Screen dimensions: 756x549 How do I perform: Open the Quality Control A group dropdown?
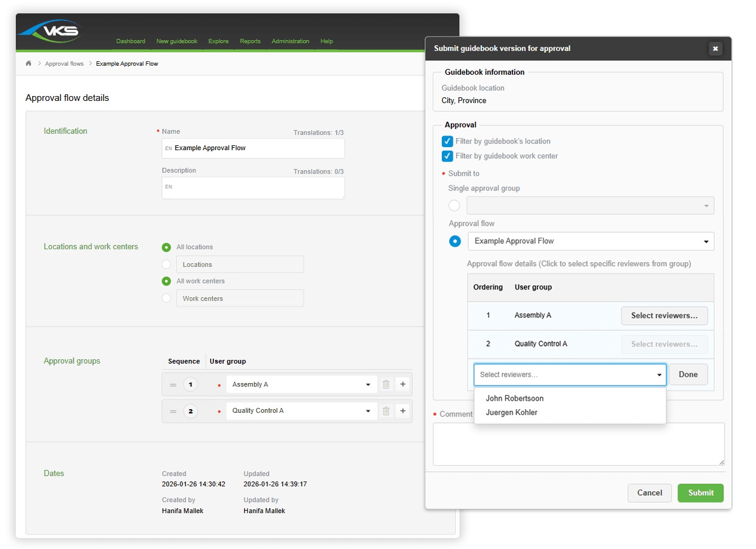pos(301,411)
